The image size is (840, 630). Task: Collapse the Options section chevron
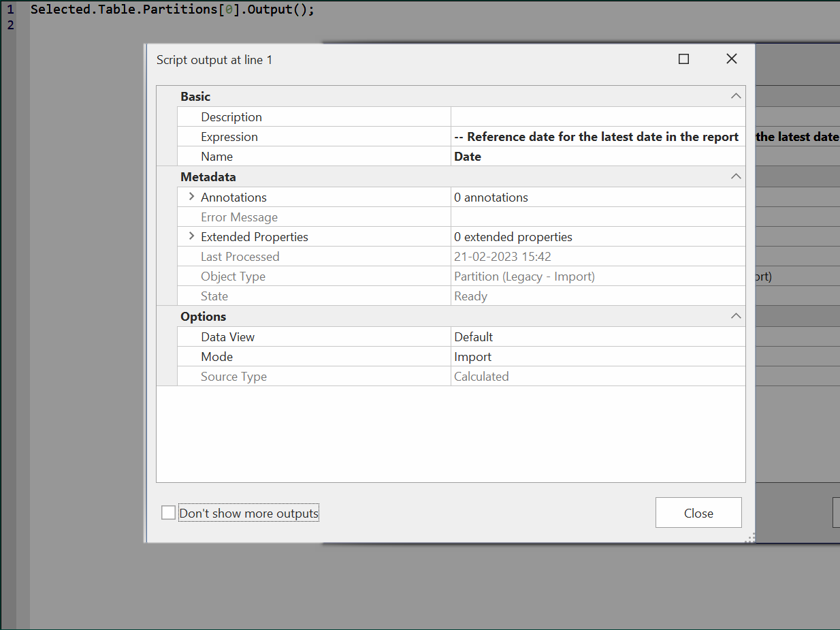tap(735, 315)
